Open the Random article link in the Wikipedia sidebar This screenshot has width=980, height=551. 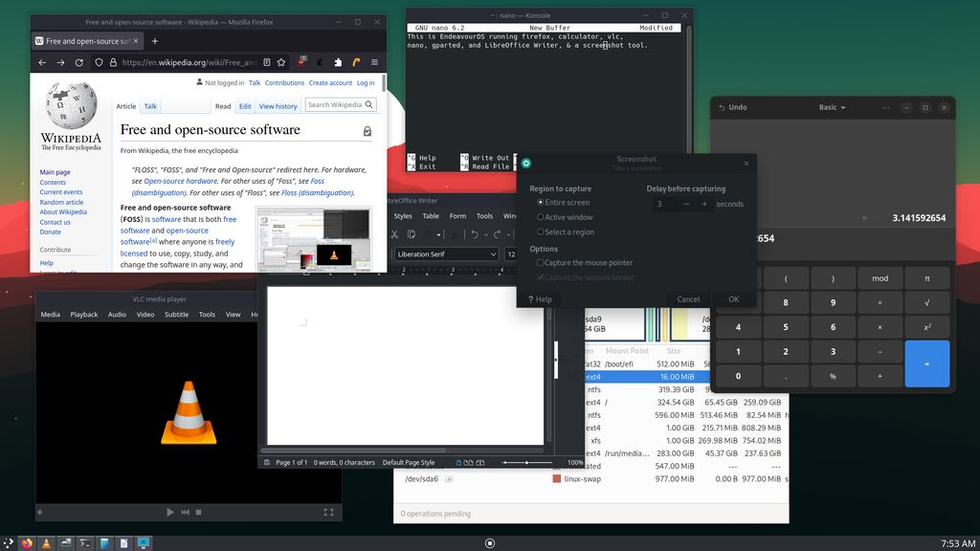click(x=61, y=203)
